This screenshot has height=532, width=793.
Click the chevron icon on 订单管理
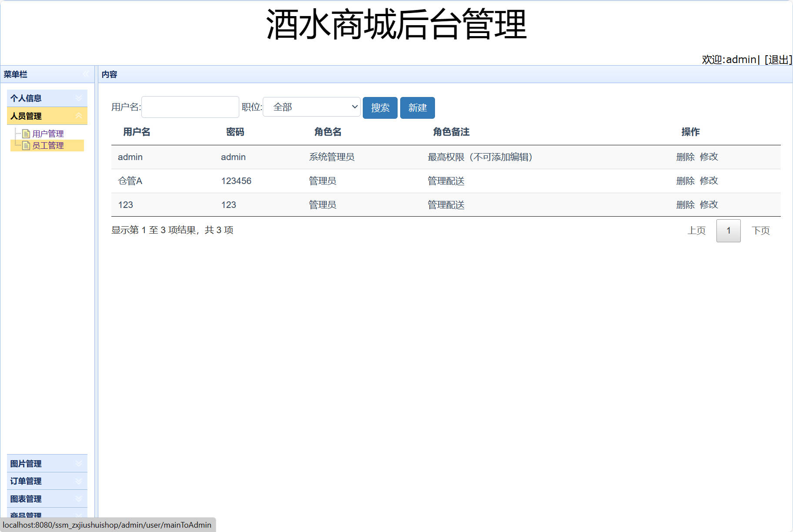(x=79, y=481)
